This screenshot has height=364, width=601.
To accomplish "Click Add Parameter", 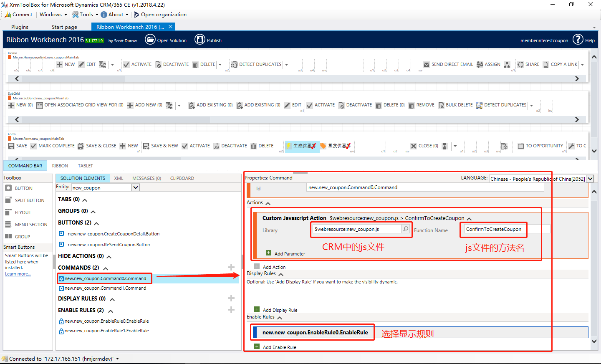I will (x=286, y=253).
